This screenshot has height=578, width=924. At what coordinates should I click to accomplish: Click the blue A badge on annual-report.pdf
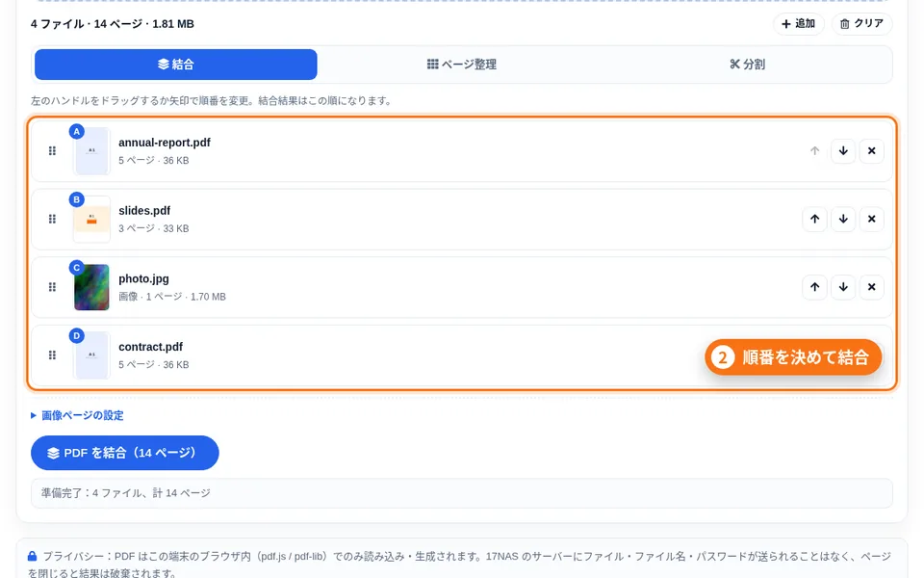[77, 132]
